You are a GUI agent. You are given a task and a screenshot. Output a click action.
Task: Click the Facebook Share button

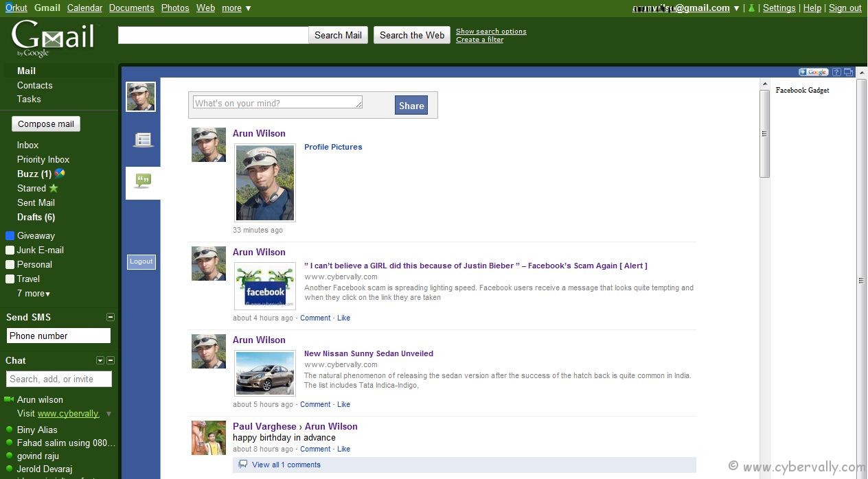[x=411, y=106]
